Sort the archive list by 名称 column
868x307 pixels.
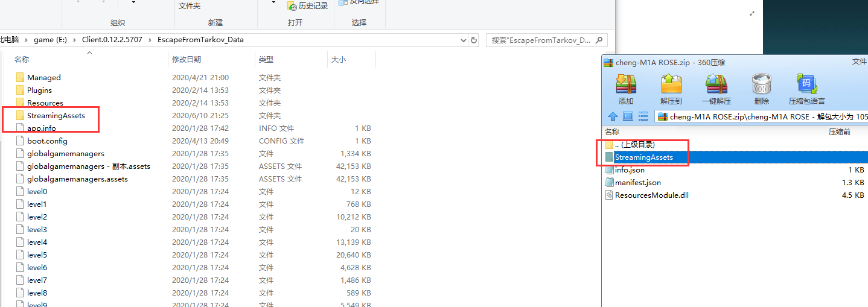click(x=612, y=131)
